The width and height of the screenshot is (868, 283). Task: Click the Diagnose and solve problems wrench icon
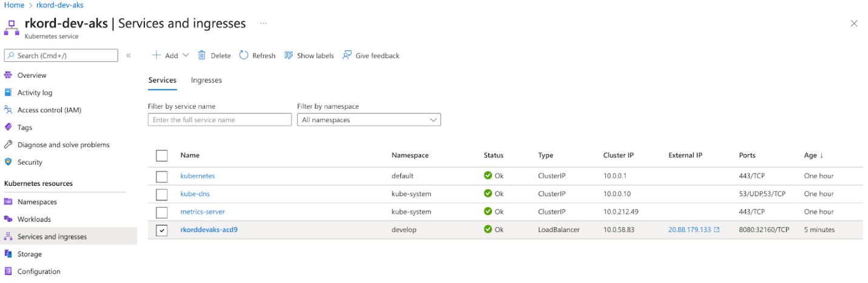[x=8, y=145]
